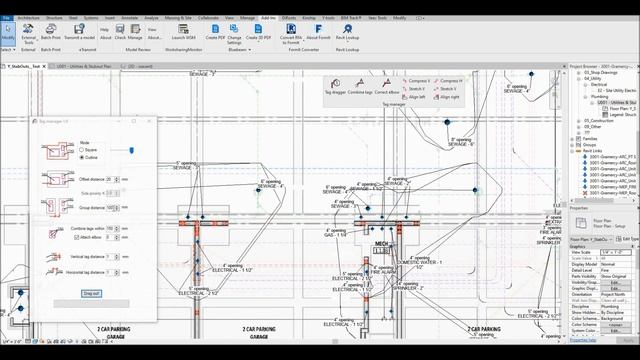The height and width of the screenshot is (360, 640).
Task: Open the File menu tab
Action: point(7,18)
